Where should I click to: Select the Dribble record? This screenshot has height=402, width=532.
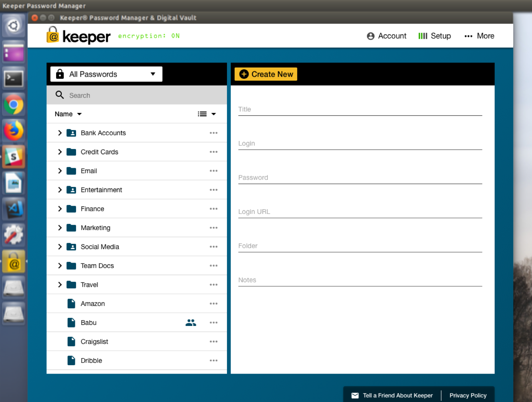pos(91,361)
